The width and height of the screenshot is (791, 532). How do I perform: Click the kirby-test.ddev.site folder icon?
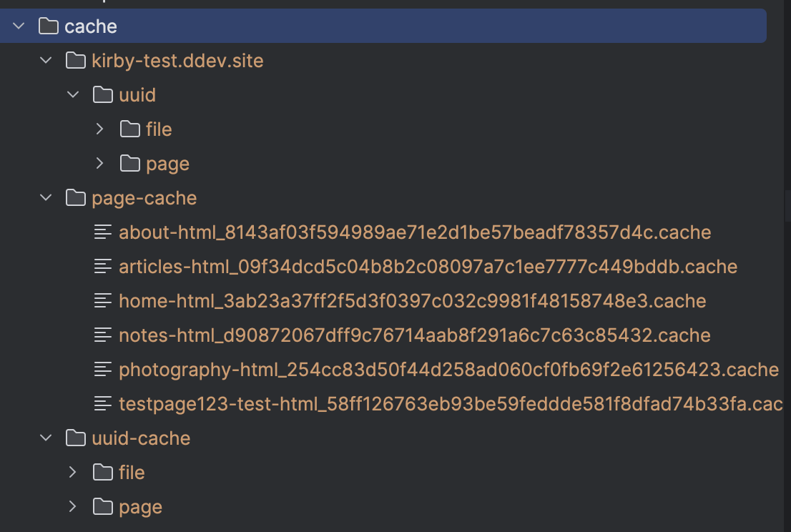tap(75, 61)
